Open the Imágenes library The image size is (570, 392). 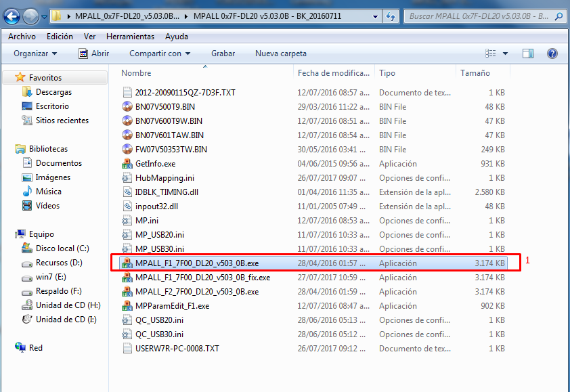coord(53,177)
